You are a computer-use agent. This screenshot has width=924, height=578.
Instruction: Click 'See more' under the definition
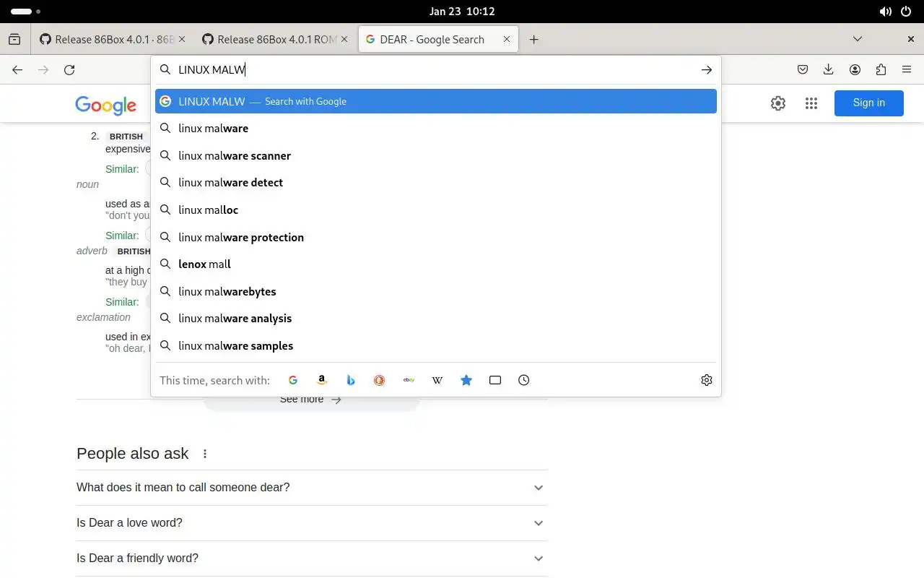tap(311, 400)
